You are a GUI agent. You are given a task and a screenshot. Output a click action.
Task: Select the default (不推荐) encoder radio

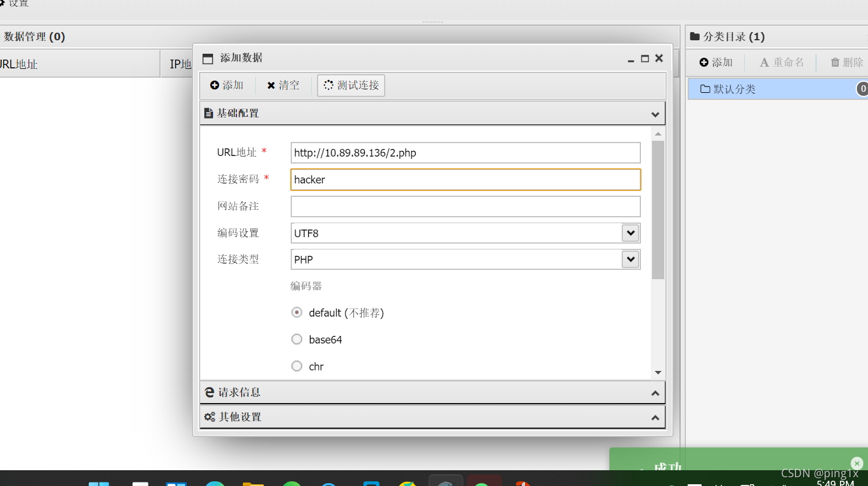point(297,313)
